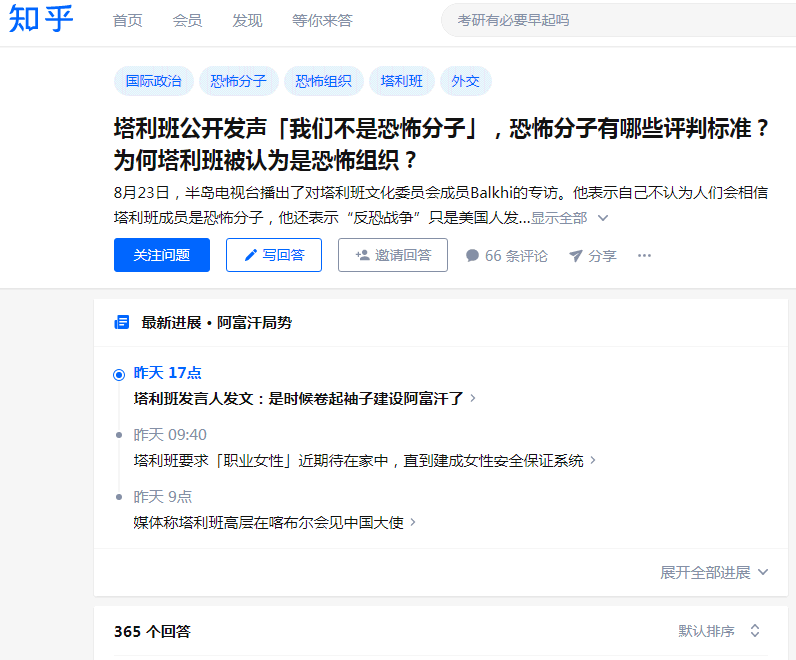Click the 写回答 button
796x660 pixels.
pos(274,255)
